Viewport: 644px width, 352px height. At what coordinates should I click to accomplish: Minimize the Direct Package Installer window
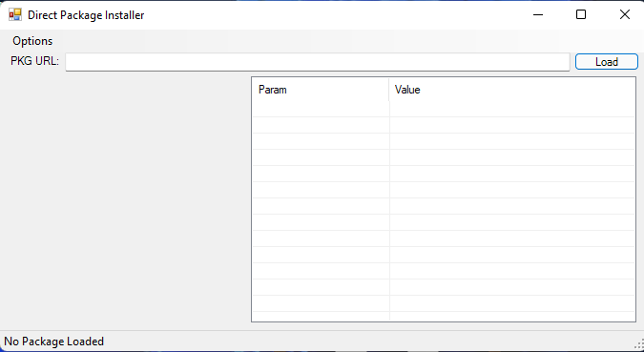538,15
